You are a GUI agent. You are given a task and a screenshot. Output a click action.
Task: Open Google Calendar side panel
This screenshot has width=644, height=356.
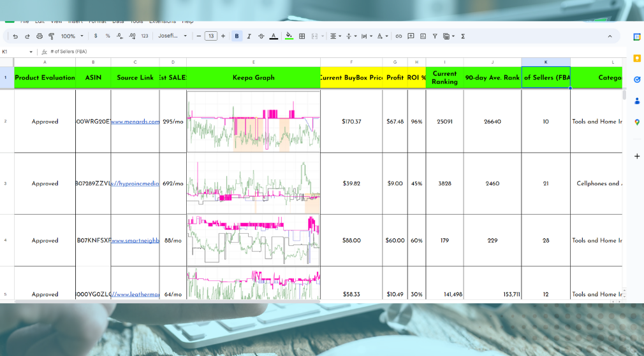click(x=636, y=37)
